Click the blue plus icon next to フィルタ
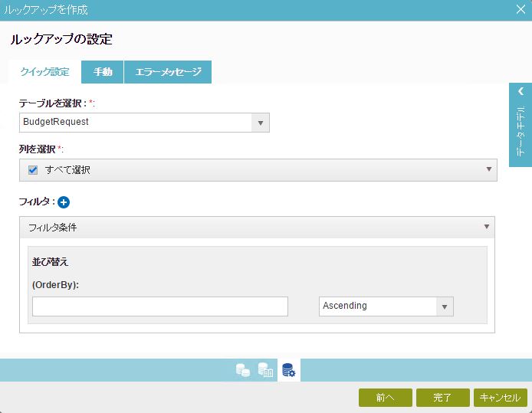Screen dimensions: 532x413 [64, 202]
